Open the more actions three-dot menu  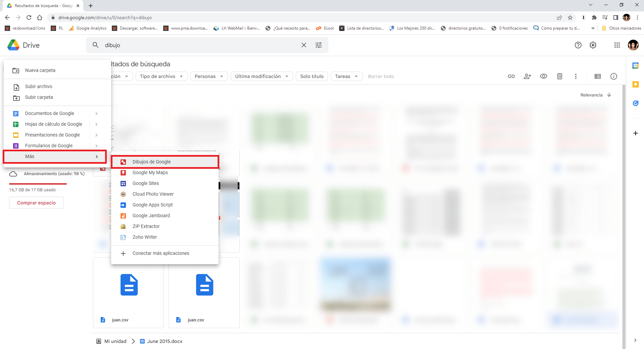point(576,76)
